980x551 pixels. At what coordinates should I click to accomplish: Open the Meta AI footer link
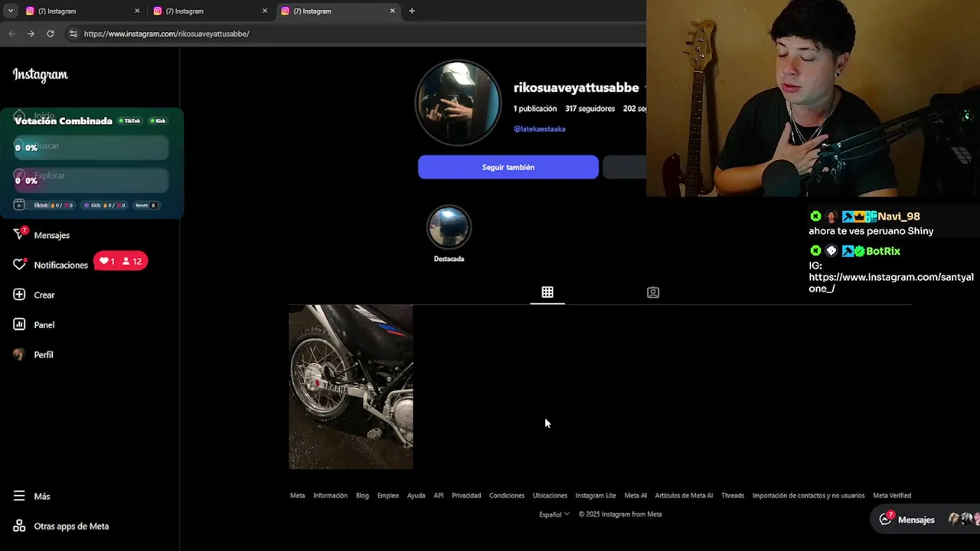pyautogui.click(x=635, y=496)
